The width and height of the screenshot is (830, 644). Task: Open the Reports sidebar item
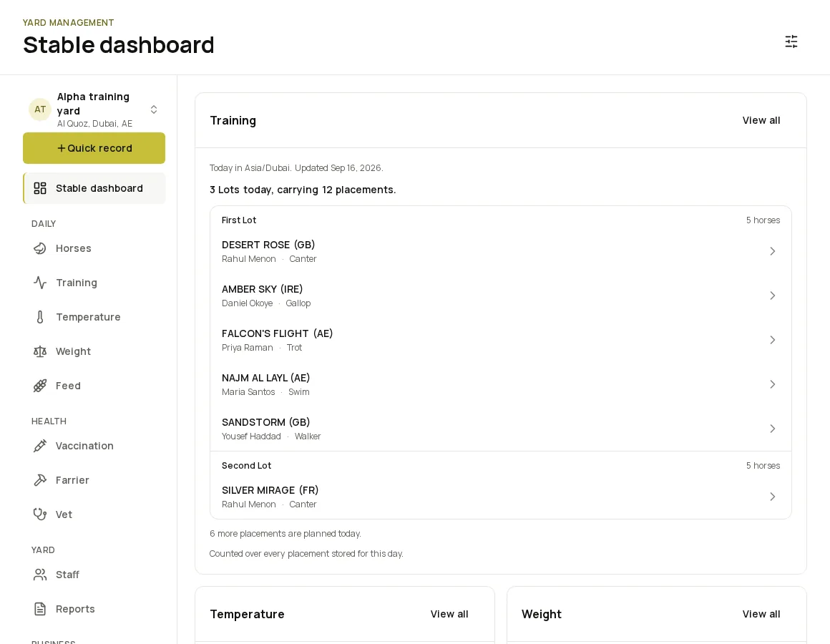tap(94, 609)
